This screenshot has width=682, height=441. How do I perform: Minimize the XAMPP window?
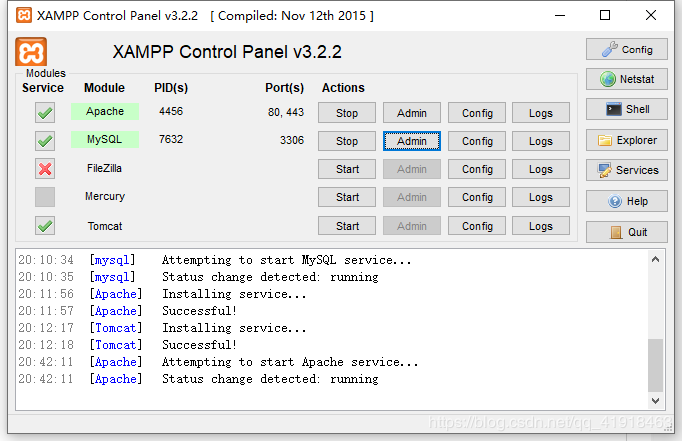tap(560, 16)
